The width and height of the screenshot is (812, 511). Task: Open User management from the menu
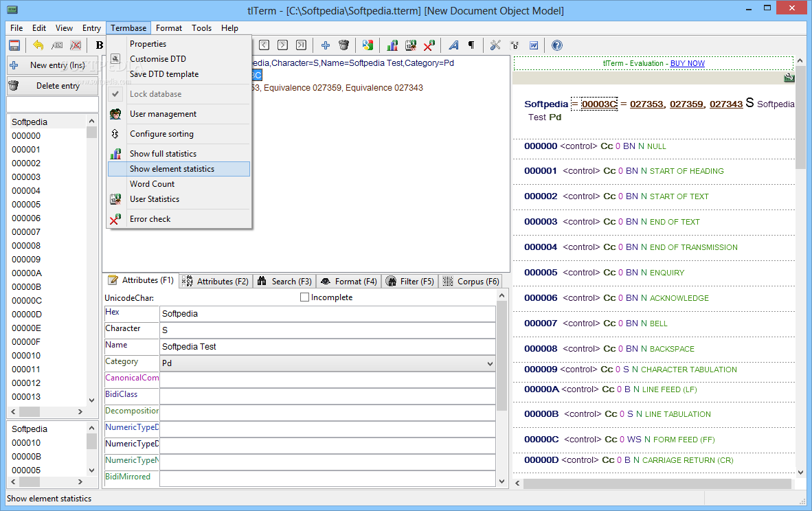[179, 114]
